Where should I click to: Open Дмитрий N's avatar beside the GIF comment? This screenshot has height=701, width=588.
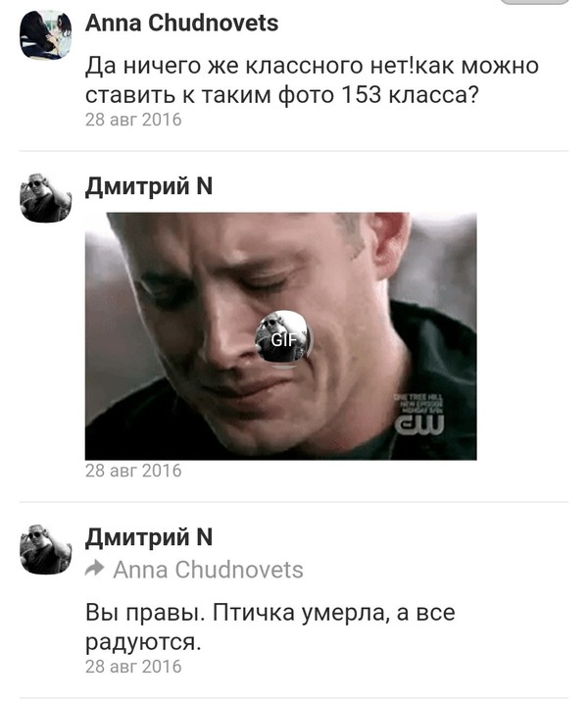coord(46,198)
